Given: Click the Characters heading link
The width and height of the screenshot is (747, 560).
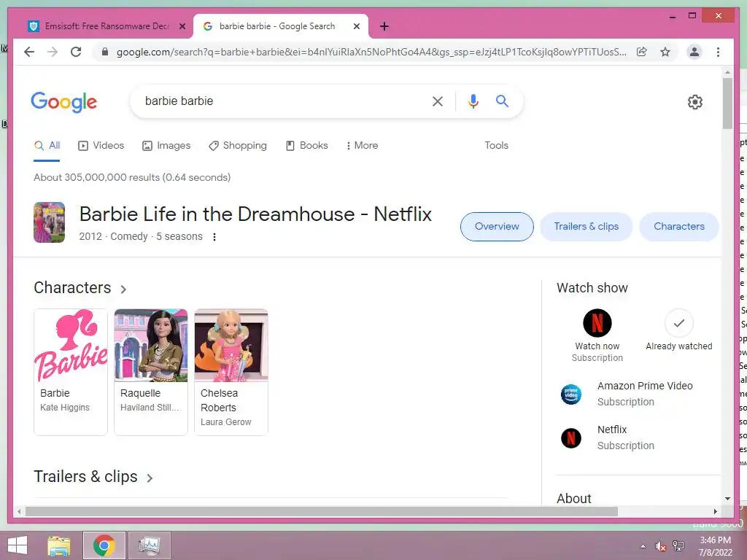Looking at the screenshot, I should (72, 287).
